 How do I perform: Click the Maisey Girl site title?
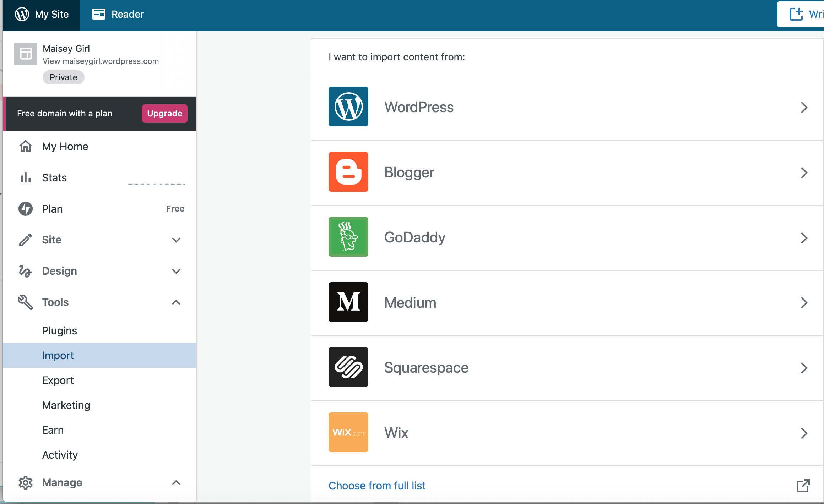coord(66,48)
